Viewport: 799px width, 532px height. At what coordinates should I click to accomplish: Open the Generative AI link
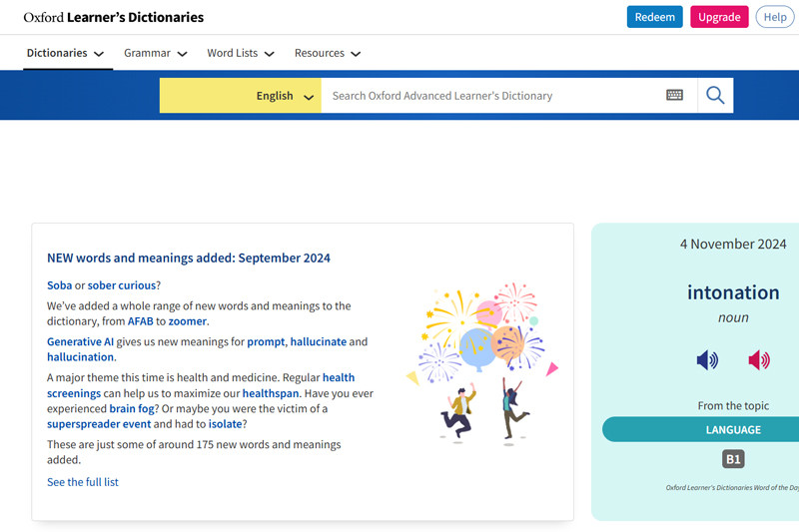[81, 341]
